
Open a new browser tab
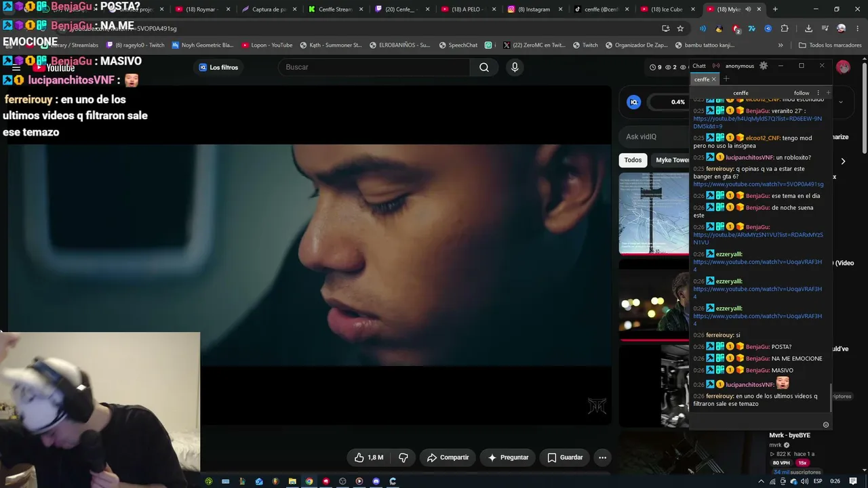[x=775, y=9]
